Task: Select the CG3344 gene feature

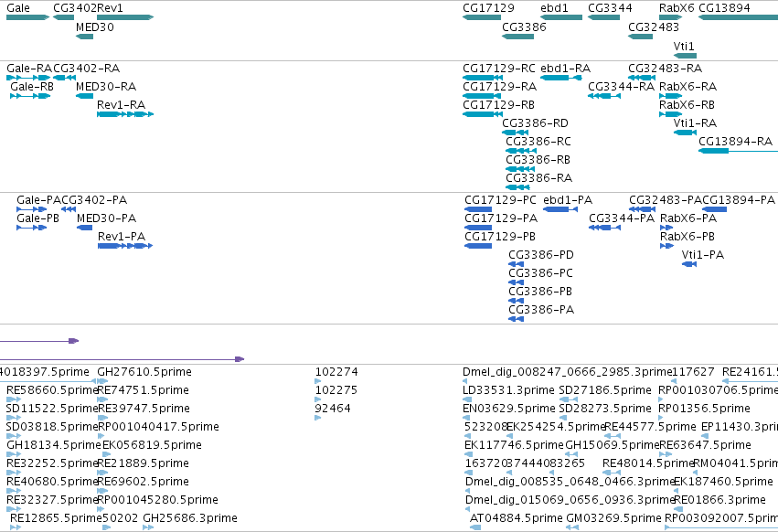Action: pos(604,17)
